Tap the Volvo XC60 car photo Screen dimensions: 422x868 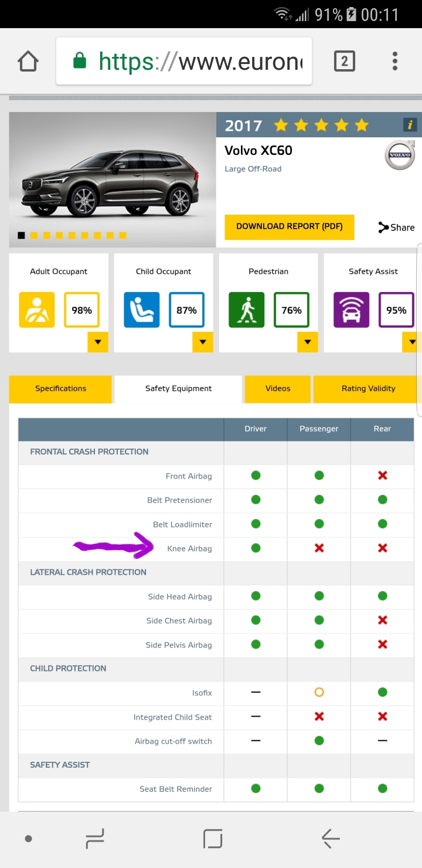point(113,179)
